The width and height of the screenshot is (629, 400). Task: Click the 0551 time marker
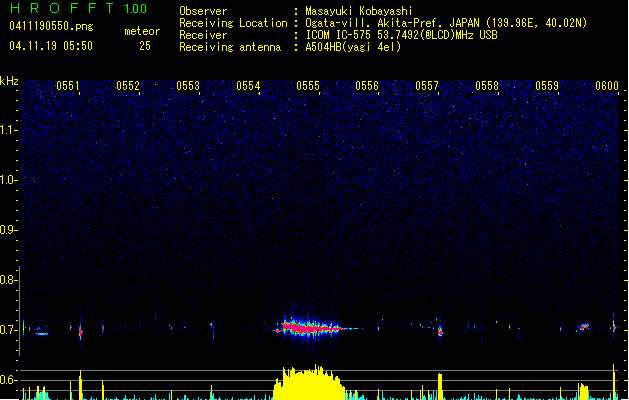click(68, 86)
